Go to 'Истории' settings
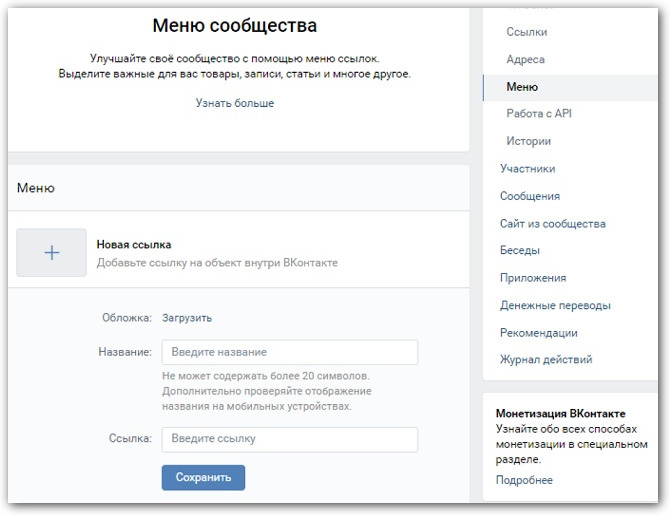670x515 pixels. (529, 141)
